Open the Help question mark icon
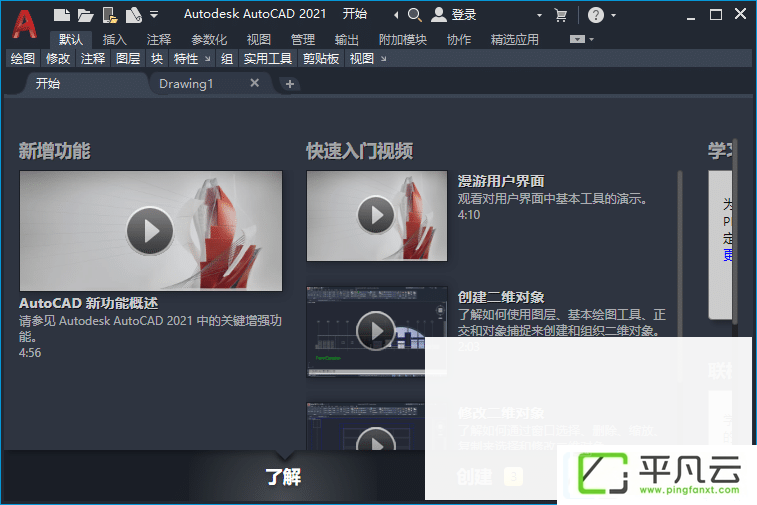Screen dimensions: 757x505 (x=596, y=15)
